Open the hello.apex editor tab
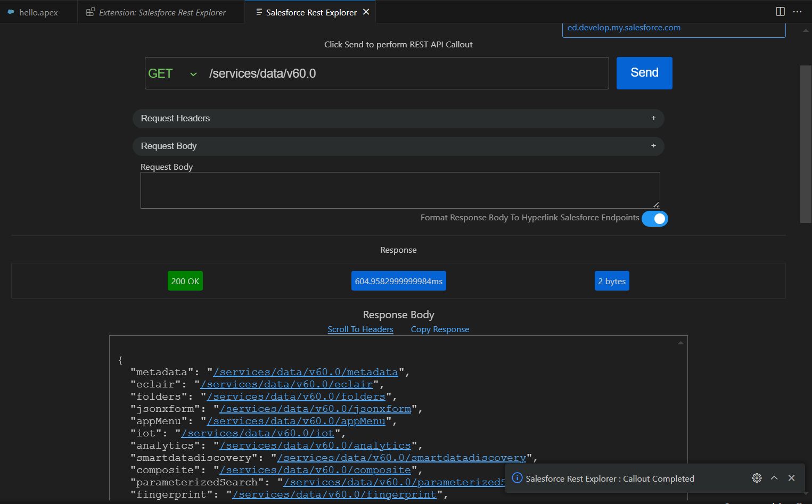The width and height of the screenshot is (812, 504). (x=38, y=12)
